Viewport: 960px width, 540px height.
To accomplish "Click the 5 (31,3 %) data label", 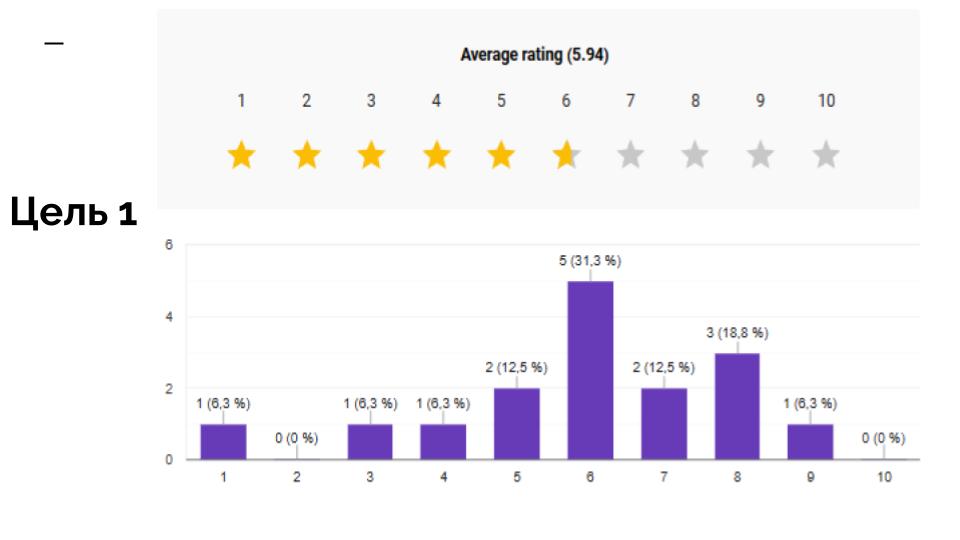I will coord(590,261).
